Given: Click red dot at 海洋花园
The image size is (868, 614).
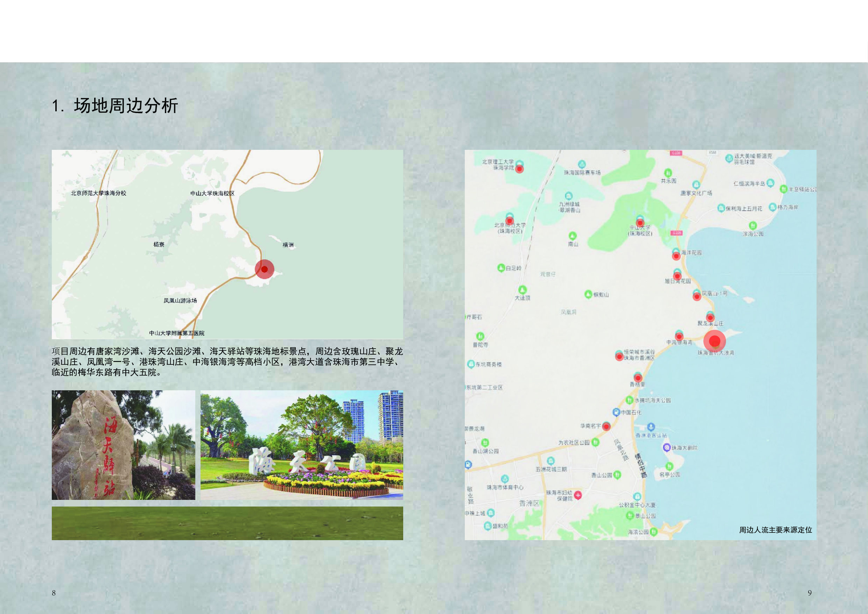Looking at the screenshot, I should (x=676, y=256).
